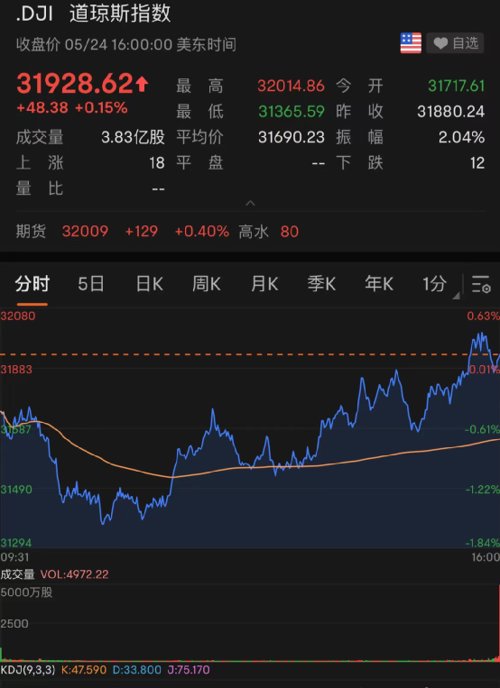The width and height of the screenshot is (500, 688).
Task: Open the 季K quarterly tab
Action: coord(321,284)
